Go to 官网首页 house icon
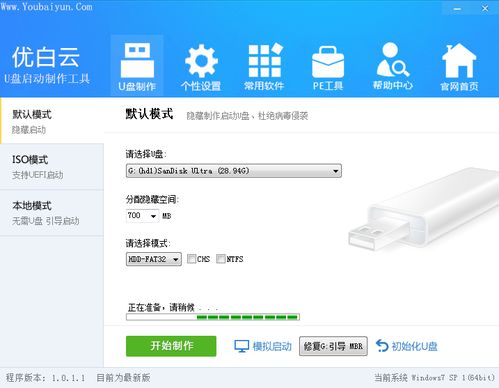 coord(459,60)
